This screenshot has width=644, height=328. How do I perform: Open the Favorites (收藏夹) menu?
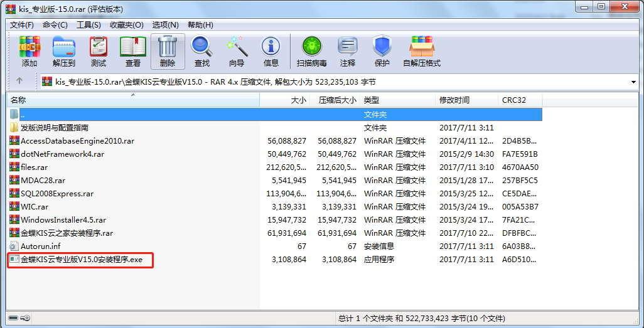127,25
